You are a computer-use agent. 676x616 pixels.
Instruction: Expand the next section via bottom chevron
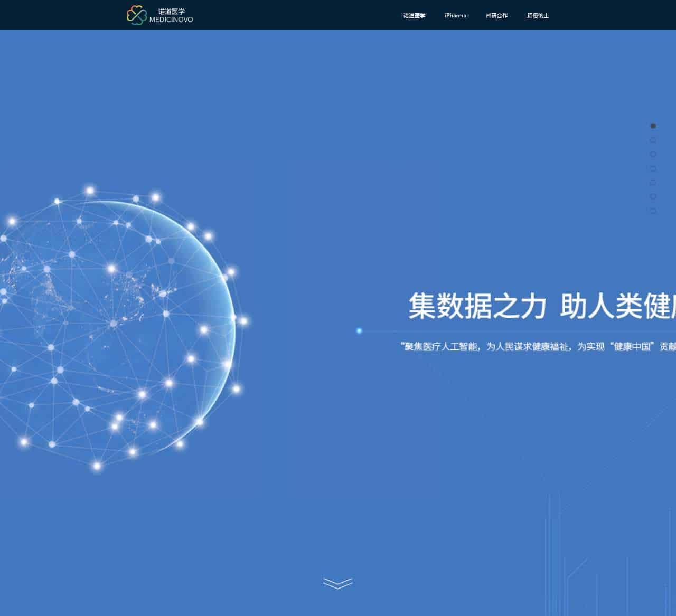(x=337, y=583)
